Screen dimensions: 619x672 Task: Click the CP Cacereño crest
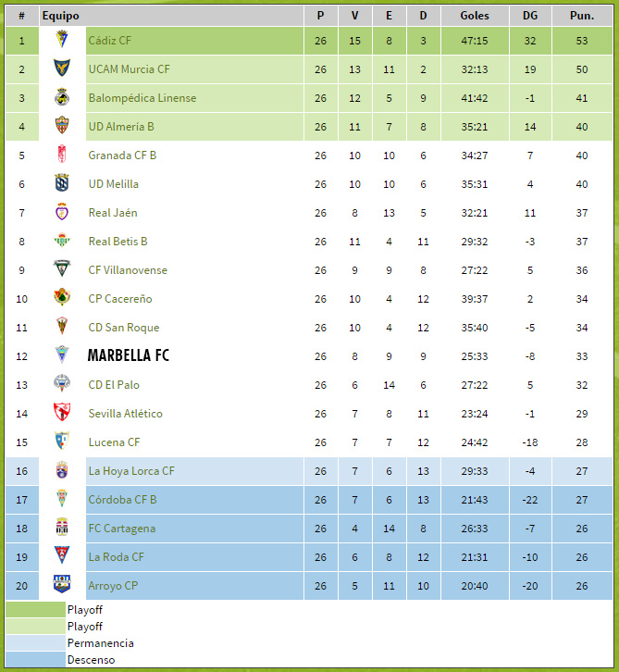click(x=62, y=298)
